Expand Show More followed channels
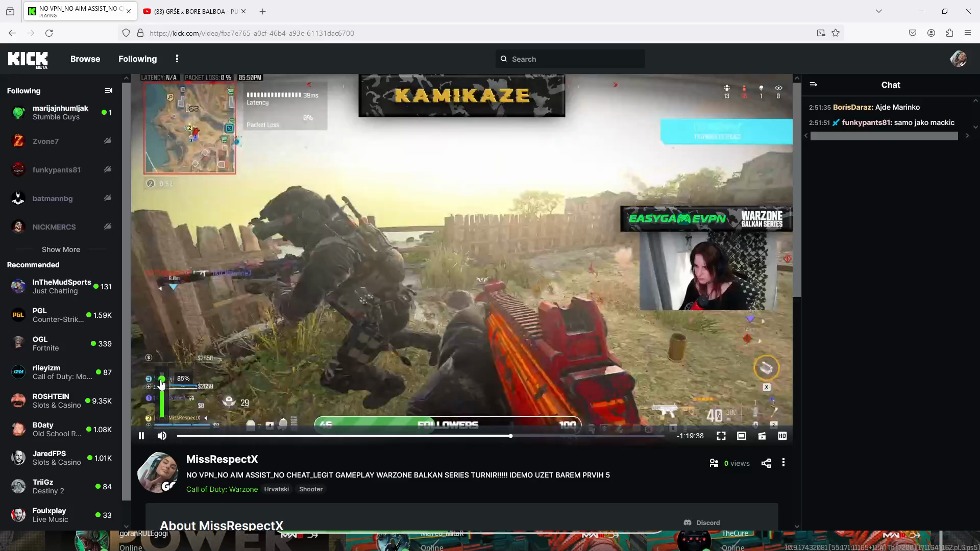Image resolution: width=980 pixels, height=551 pixels. 61,249
